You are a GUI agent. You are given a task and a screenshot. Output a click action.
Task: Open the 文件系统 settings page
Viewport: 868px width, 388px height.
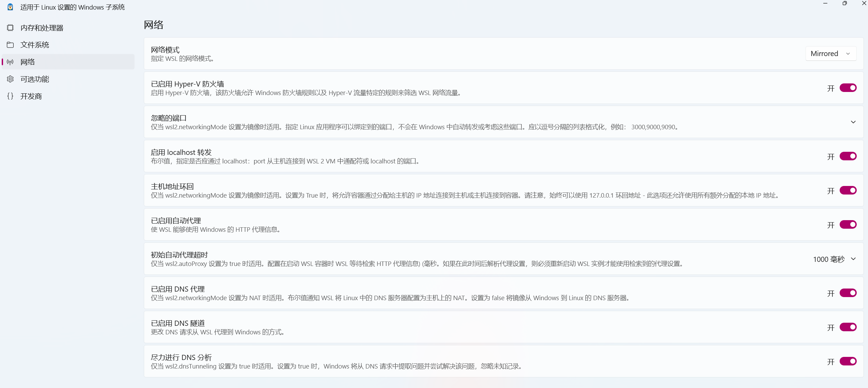[35, 45]
